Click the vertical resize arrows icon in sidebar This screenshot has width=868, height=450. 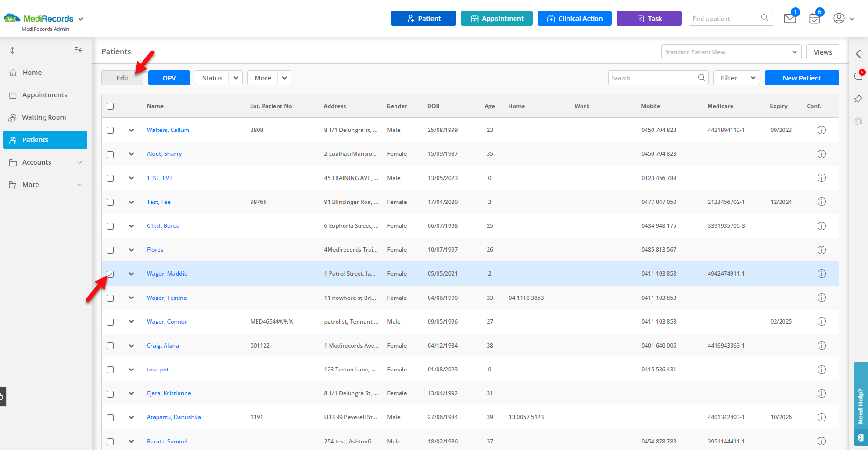[13, 50]
